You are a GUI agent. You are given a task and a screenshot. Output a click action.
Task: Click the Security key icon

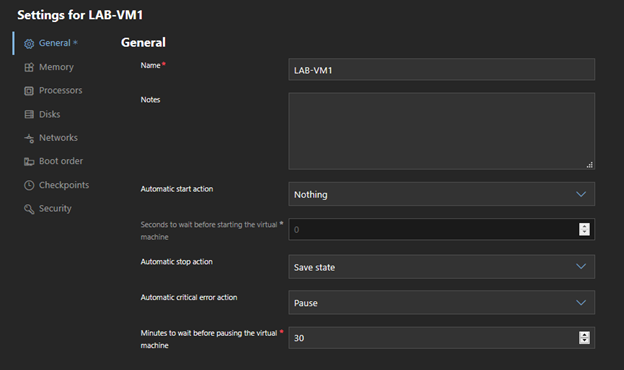[29, 209]
